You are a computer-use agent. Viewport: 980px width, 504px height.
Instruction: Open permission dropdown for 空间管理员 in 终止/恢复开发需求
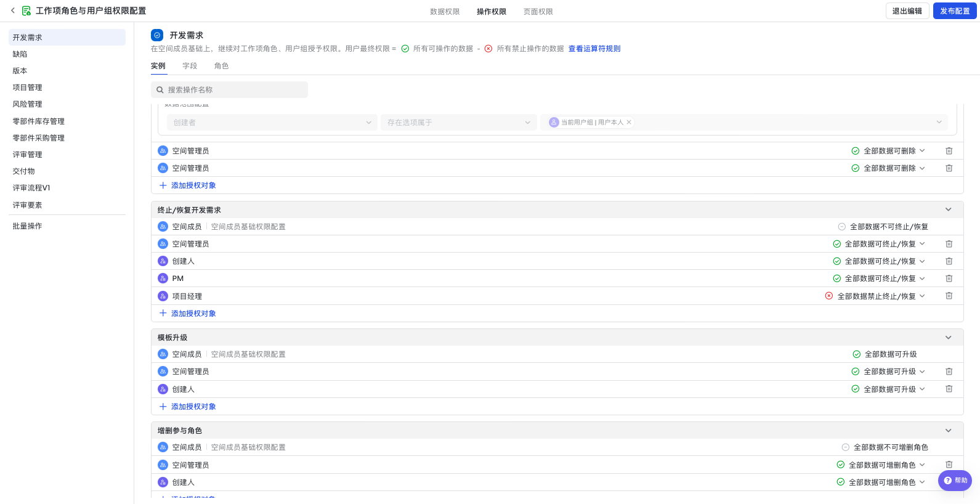point(879,244)
